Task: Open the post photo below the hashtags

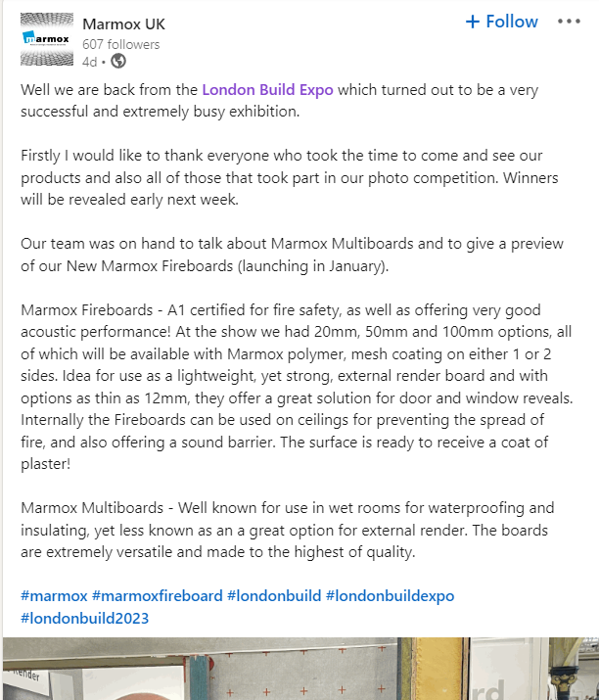Action: click(299, 670)
